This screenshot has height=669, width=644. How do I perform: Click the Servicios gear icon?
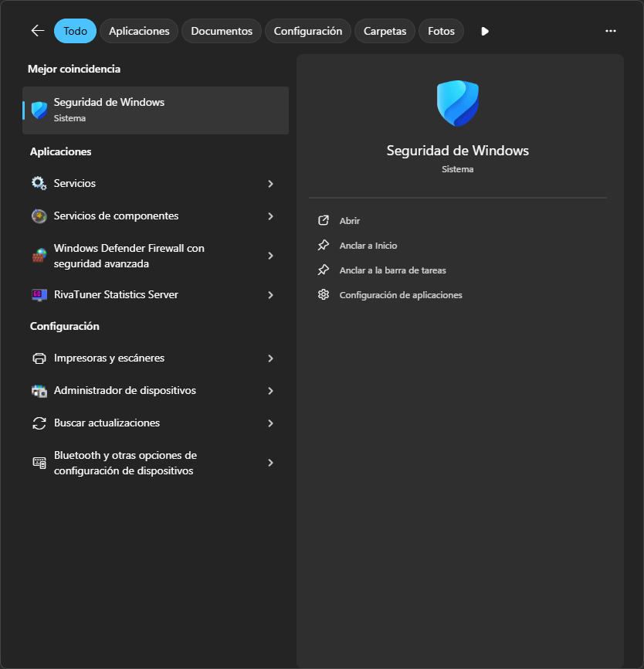click(x=39, y=183)
